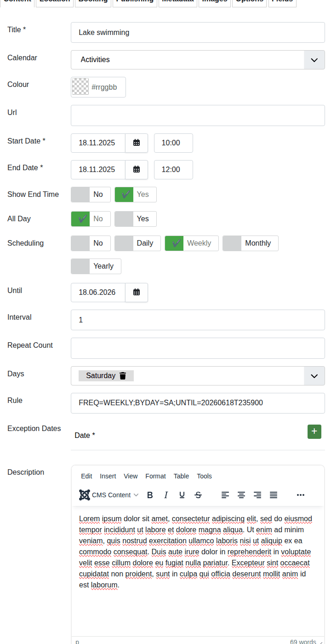Apply strikethrough formatting in the editor
This screenshot has height=644, width=331.
click(198, 495)
